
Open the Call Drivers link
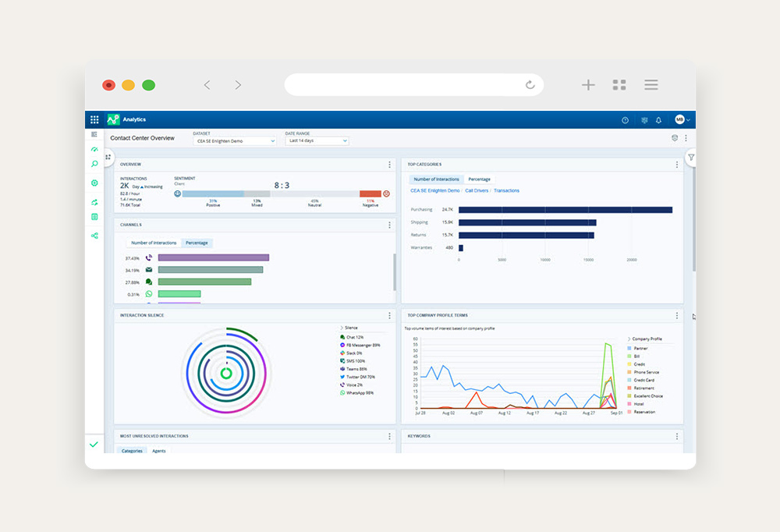[x=477, y=190]
